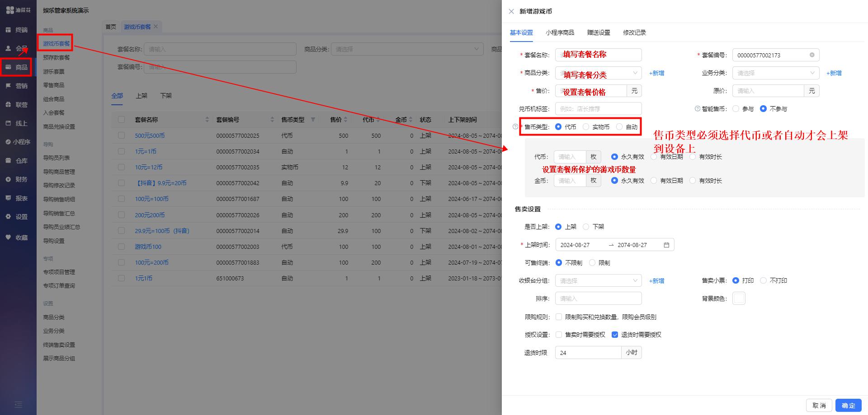This screenshot has width=868, height=415.
Task: Switch to the 赠送设置 tab
Action: tap(599, 33)
